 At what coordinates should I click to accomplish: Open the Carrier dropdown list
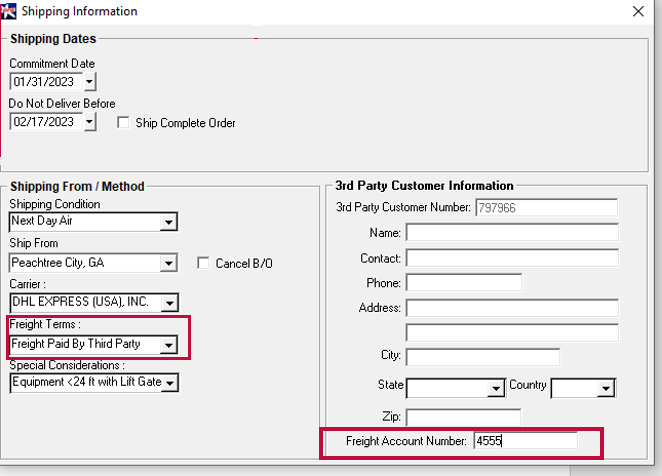coord(168,303)
